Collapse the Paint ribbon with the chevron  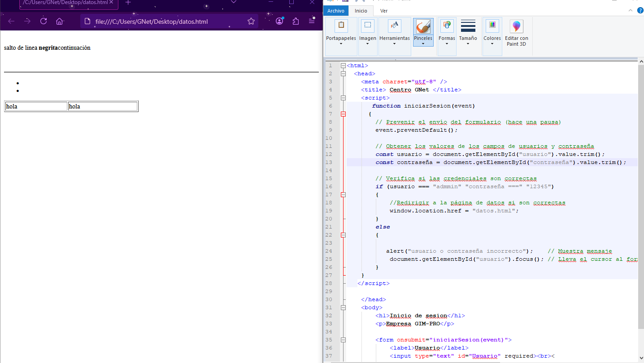pos(630,10)
